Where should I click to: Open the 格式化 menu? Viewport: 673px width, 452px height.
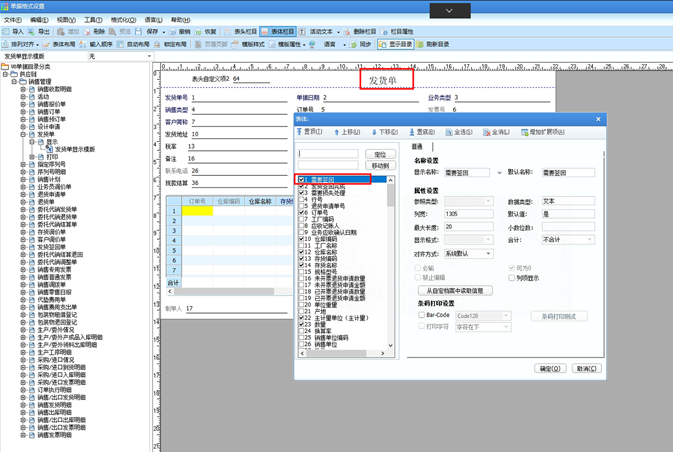click(x=123, y=20)
